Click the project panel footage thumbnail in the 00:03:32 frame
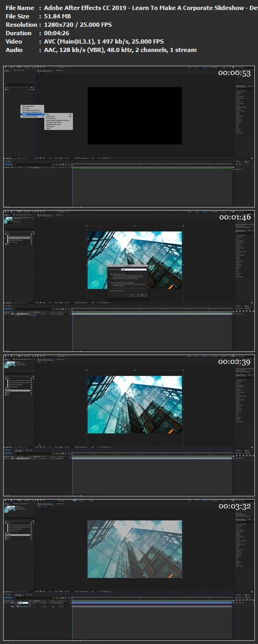258x644 pixels. pyautogui.click(x=9, y=510)
